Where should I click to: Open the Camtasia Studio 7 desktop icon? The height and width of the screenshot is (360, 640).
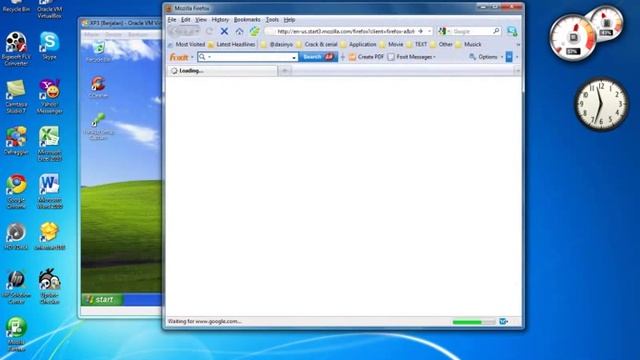point(16,96)
